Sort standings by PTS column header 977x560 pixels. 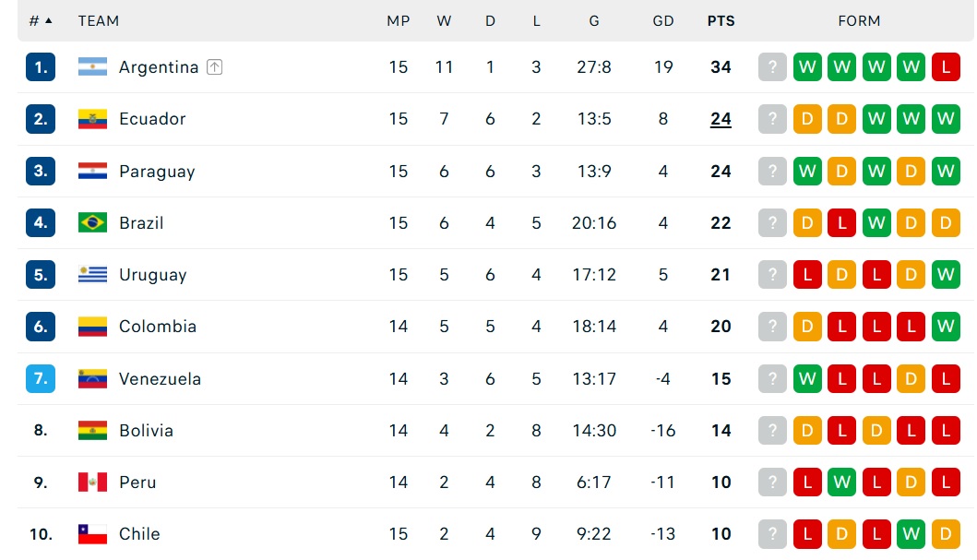click(721, 21)
